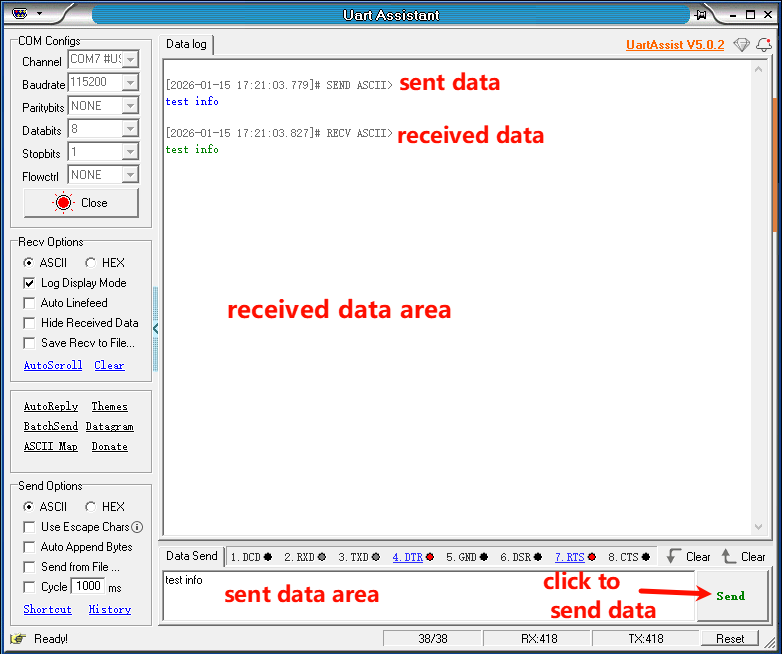Open the History link
Viewport: 782px width, 654px height.
coord(110,609)
